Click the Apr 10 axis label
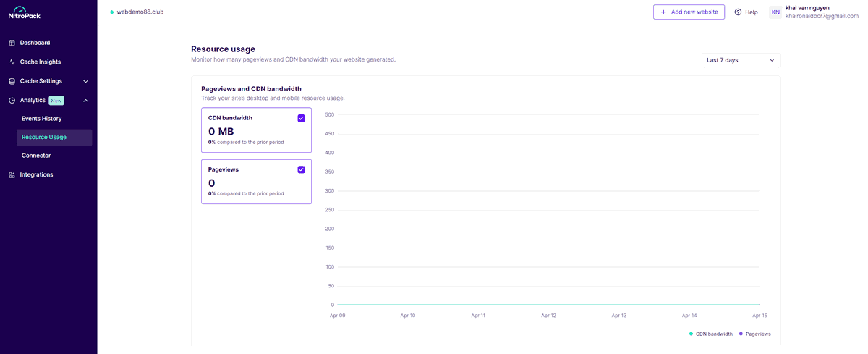This screenshot has width=868, height=354. tap(407, 316)
